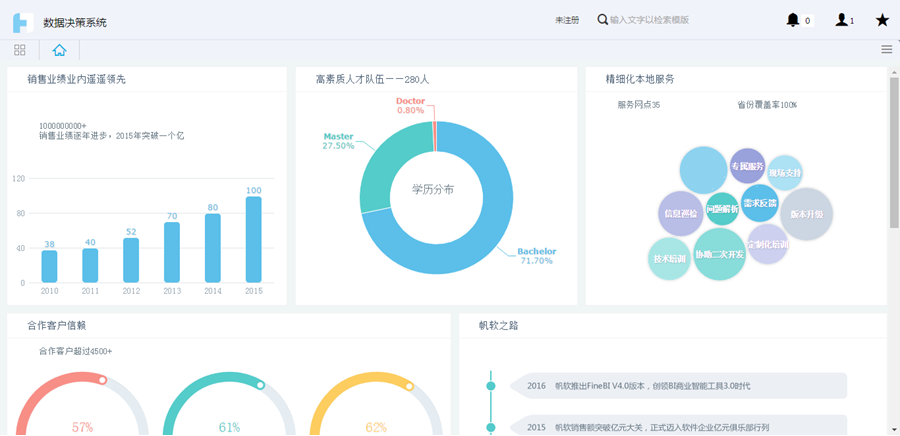
Task: Click the 帆软之路 panel title
Action: (x=499, y=326)
